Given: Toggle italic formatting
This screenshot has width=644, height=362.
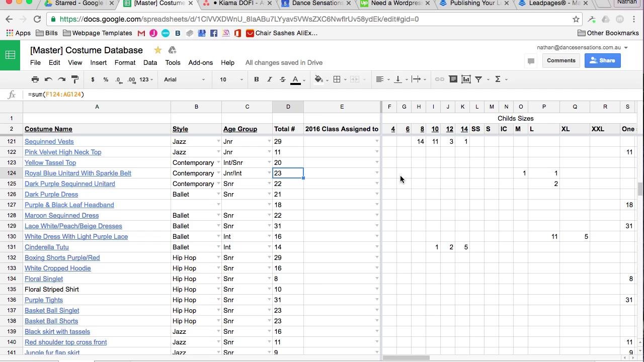Looking at the screenshot, I should coord(269,79).
